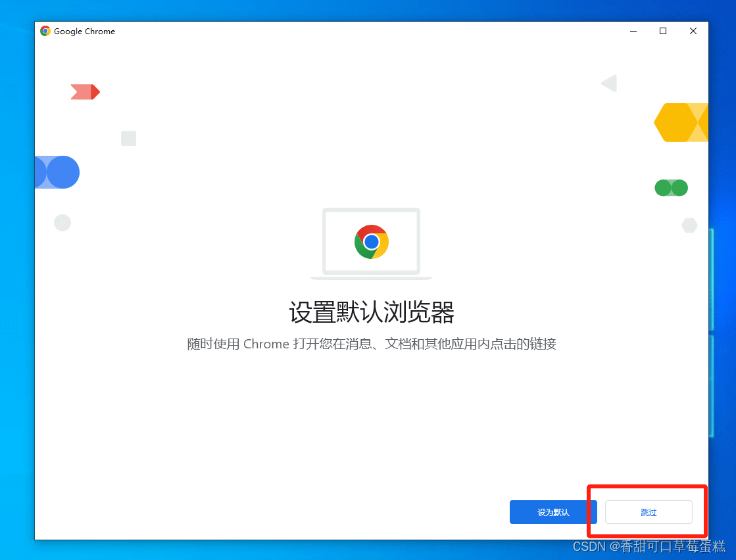Click the gray triangle decoration
The width and height of the screenshot is (736, 560).
click(x=610, y=83)
